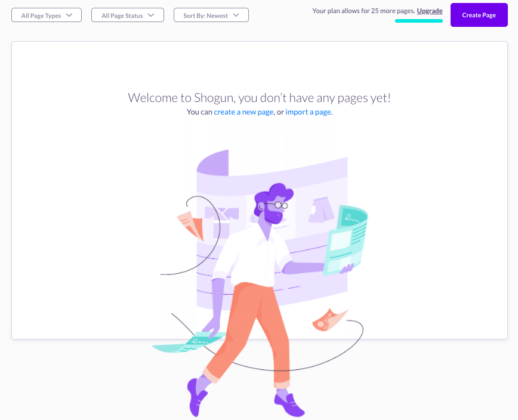This screenshot has height=420, width=518.
Task: Click the purple Create Page button
Action: coord(479,15)
